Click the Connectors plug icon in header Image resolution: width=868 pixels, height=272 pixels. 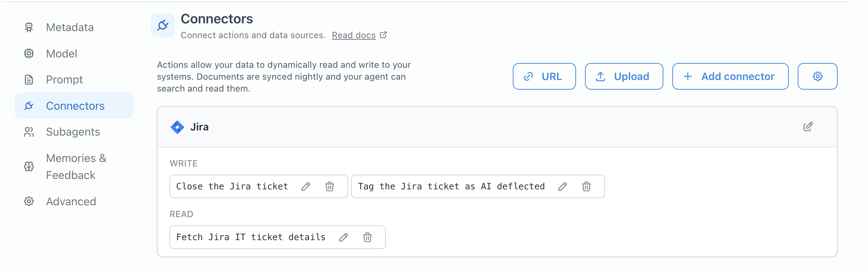(x=163, y=25)
